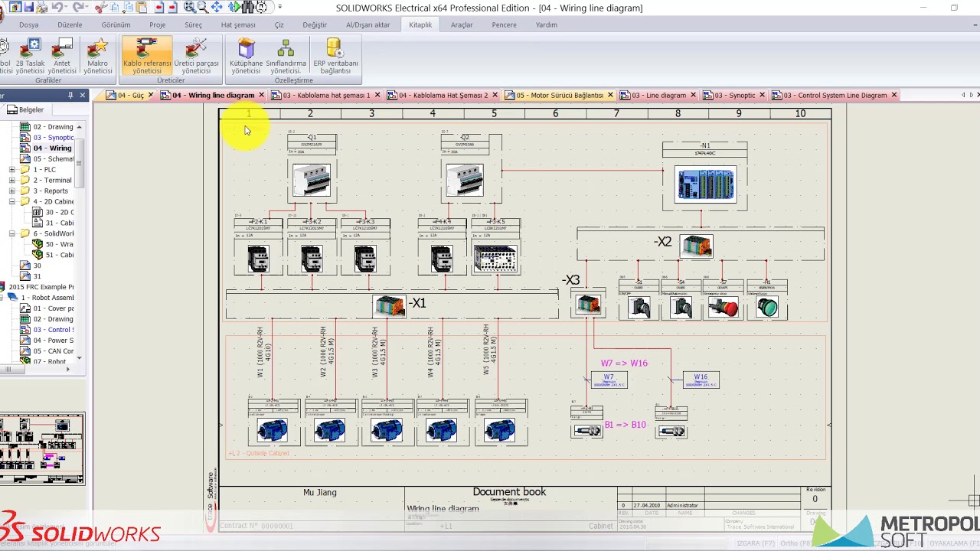
Task: Click the binoculars search icon
Action: pos(247,8)
